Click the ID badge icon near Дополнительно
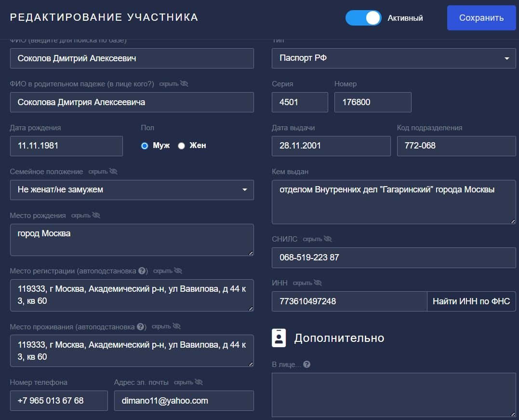This screenshot has width=519, height=420. [279, 338]
